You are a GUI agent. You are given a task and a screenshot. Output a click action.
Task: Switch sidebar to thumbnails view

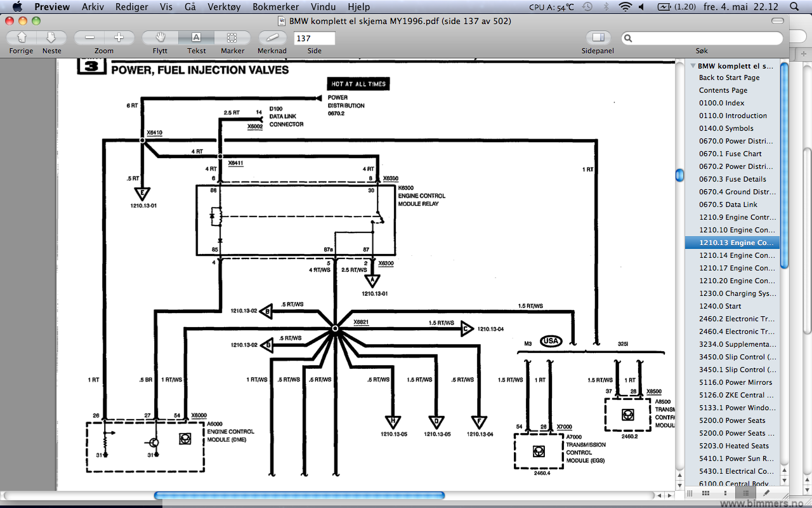(x=726, y=493)
